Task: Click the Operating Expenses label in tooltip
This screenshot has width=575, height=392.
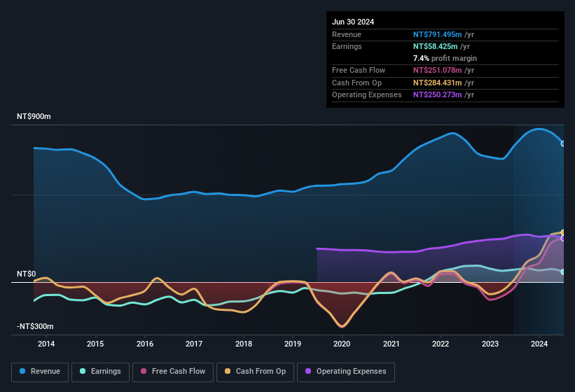Action: [x=367, y=94]
